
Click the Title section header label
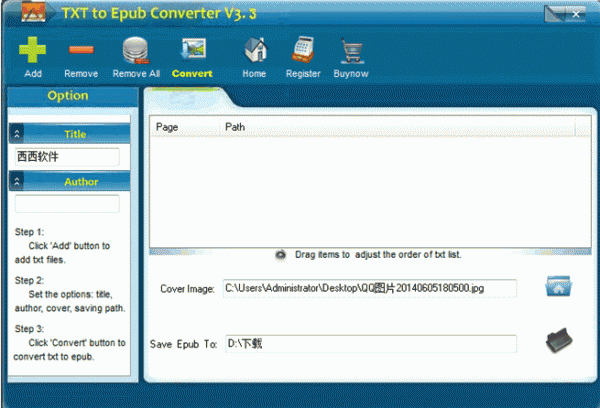(75, 134)
